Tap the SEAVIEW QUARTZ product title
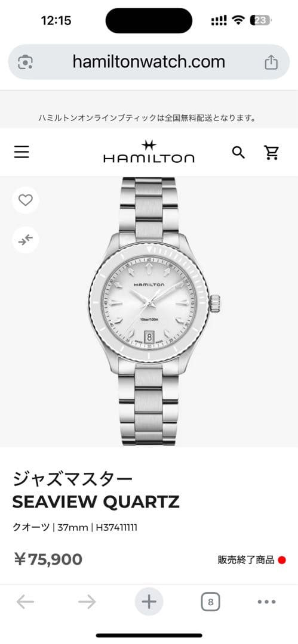This screenshot has height=644, width=298. [x=96, y=501]
